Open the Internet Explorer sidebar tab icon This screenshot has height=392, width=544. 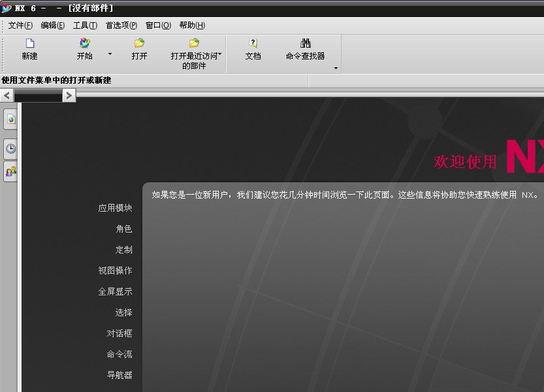pyautogui.click(x=10, y=120)
